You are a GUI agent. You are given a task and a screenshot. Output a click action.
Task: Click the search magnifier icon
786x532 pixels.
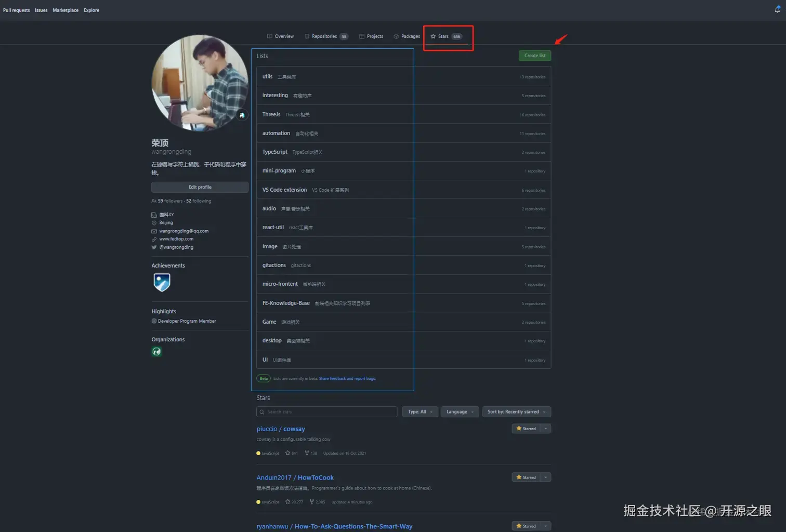[x=261, y=412]
